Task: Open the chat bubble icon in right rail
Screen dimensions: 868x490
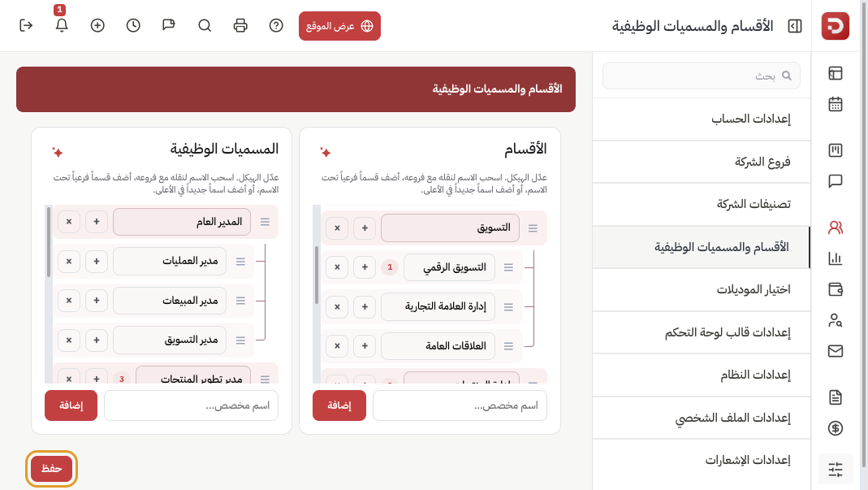Action: pyautogui.click(x=836, y=181)
